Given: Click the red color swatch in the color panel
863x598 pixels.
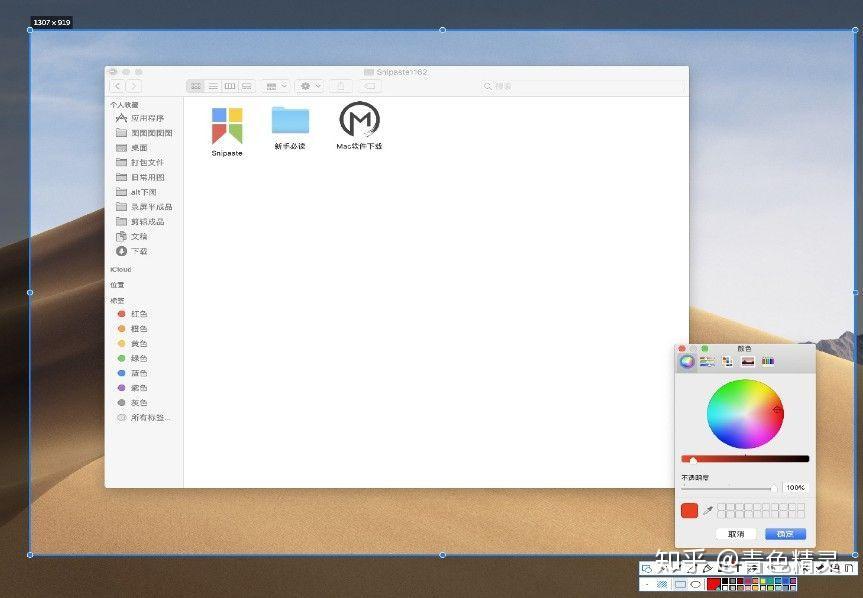Looking at the screenshot, I should tap(690, 510).
